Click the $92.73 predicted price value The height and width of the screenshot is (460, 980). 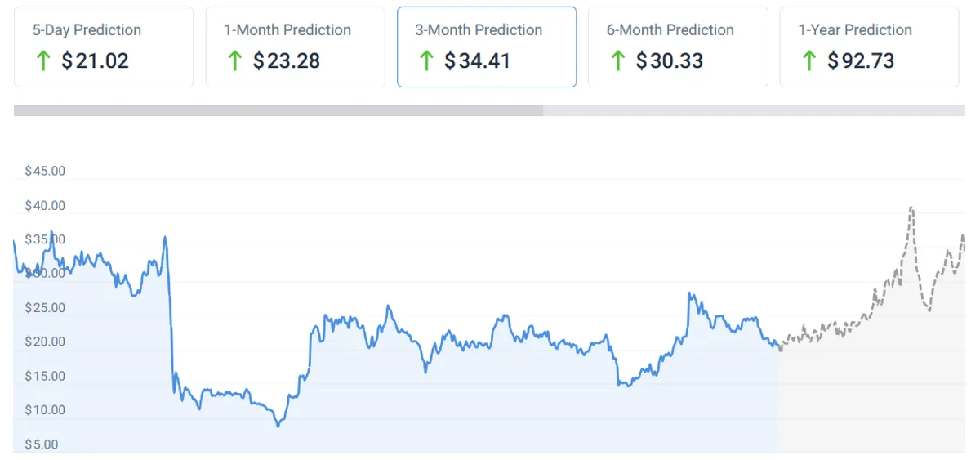tap(861, 61)
